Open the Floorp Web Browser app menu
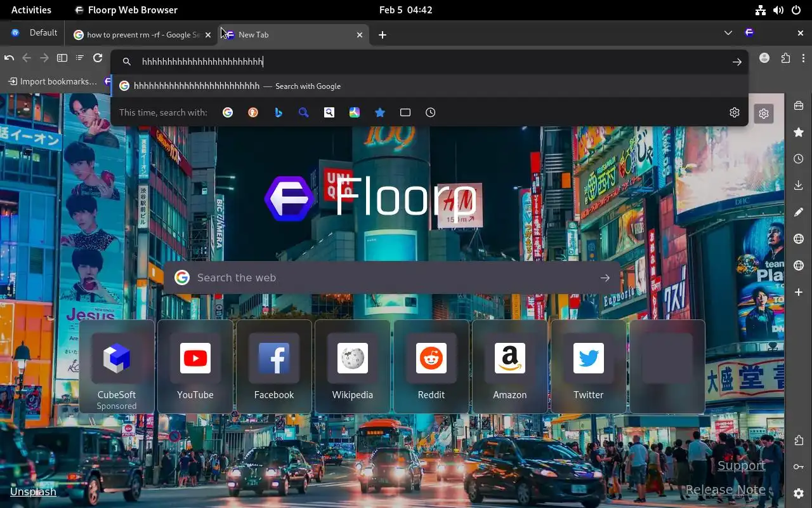 126,10
